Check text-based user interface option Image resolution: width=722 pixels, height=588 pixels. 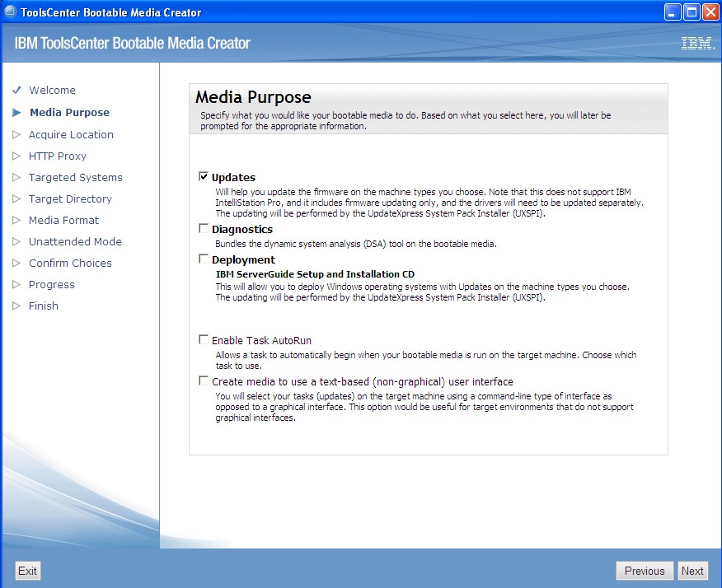(x=203, y=380)
